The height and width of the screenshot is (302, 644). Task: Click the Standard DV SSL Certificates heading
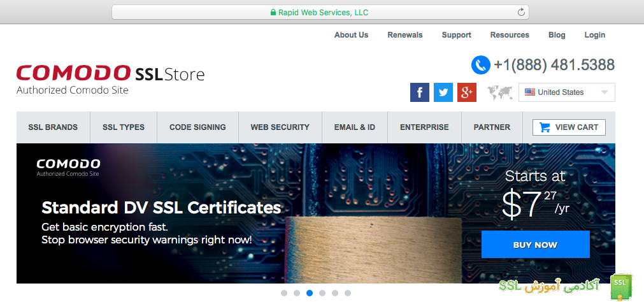pos(161,208)
